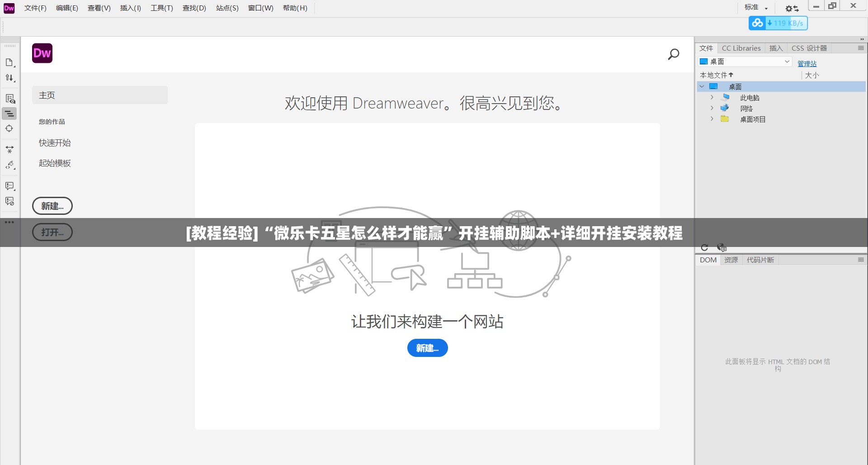Open the 窗口(W) menu
Image resolution: width=868 pixels, height=465 pixels.
coord(261,8)
